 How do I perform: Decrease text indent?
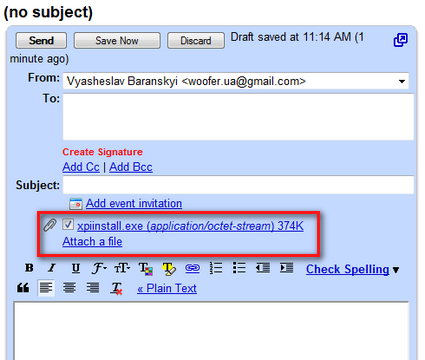(x=263, y=268)
